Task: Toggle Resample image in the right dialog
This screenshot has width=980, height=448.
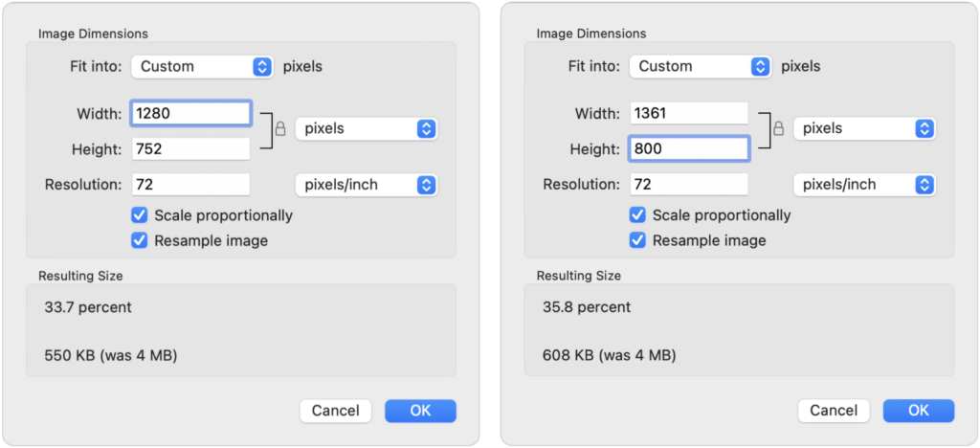Action: [638, 240]
